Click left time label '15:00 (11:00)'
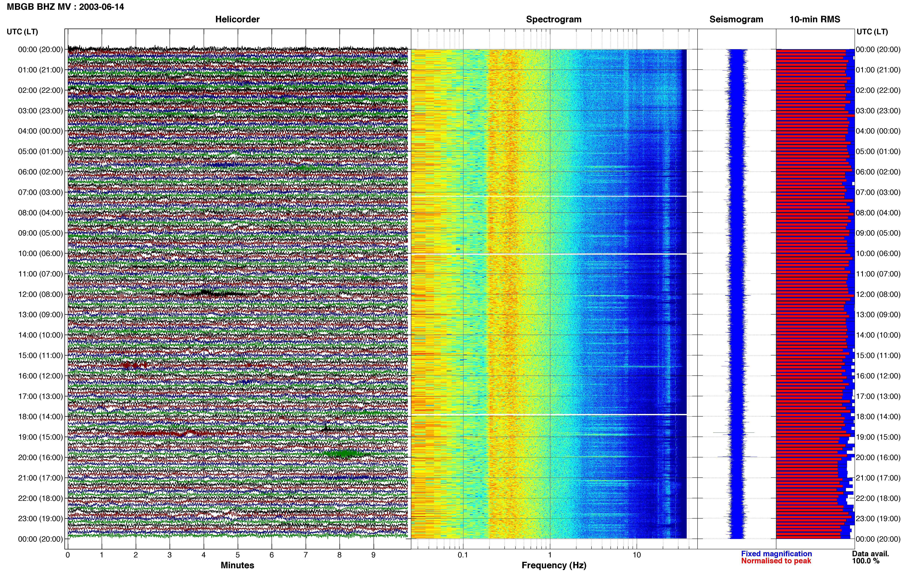 tap(41, 356)
